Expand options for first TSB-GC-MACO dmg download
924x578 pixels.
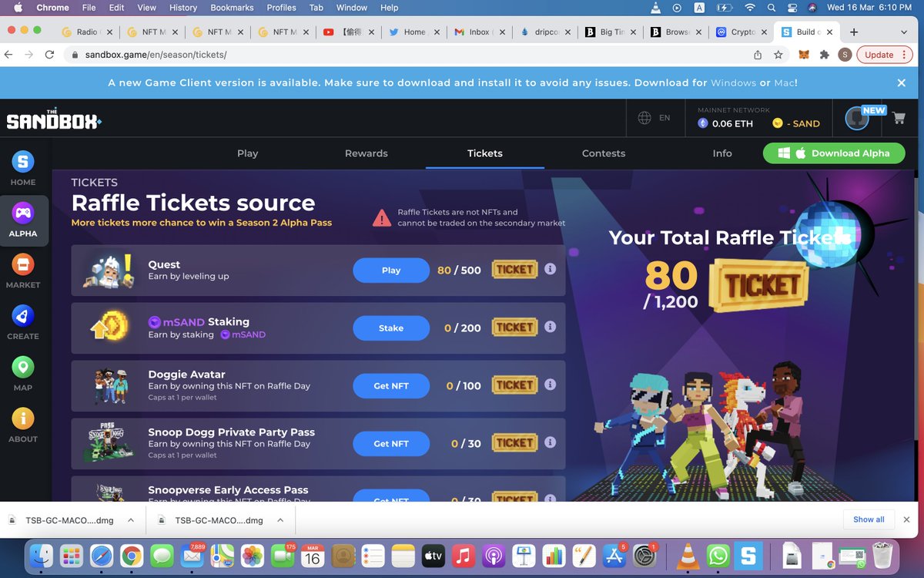(131, 520)
